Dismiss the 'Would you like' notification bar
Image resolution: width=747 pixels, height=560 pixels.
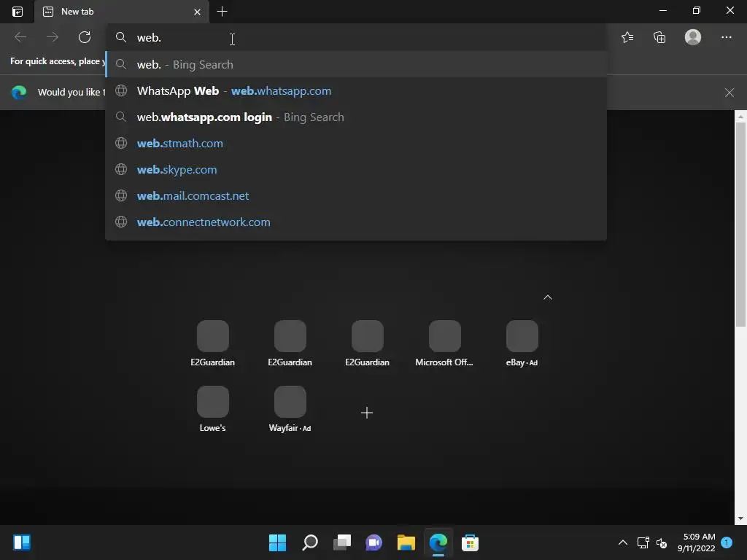click(x=729, y=93)
